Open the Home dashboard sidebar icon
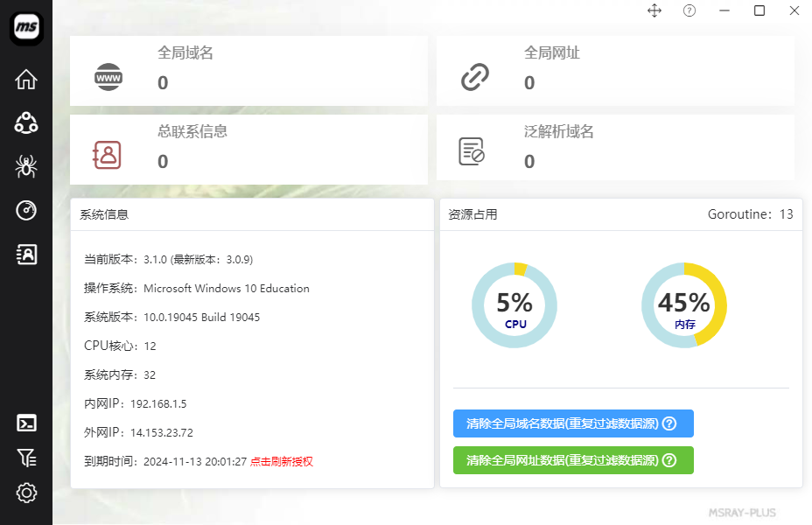Screen dimensions: 812x525 point(26,80)
